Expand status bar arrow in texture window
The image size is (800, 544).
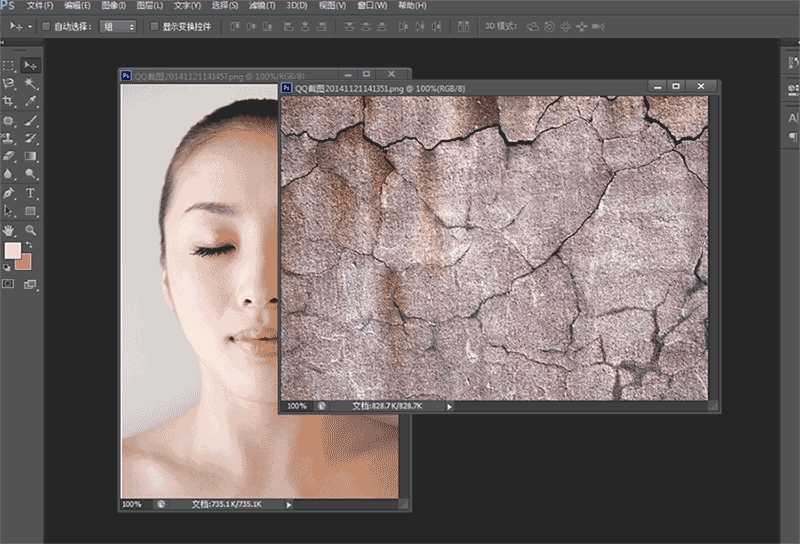(x=449, y=406)
